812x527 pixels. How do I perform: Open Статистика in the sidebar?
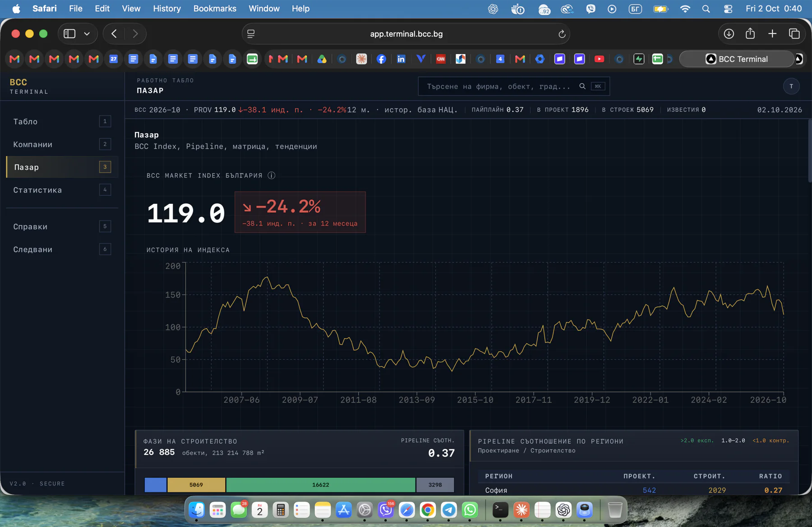coord(62,190)
